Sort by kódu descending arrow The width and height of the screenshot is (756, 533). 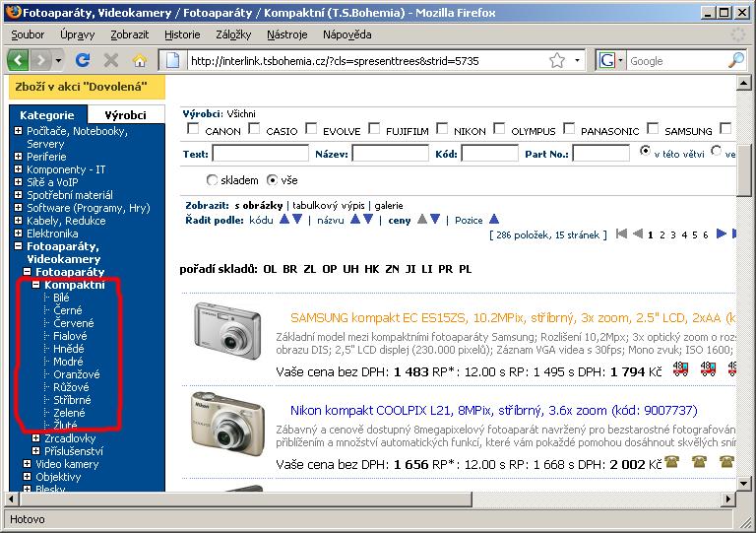click(x=297, y=220)
